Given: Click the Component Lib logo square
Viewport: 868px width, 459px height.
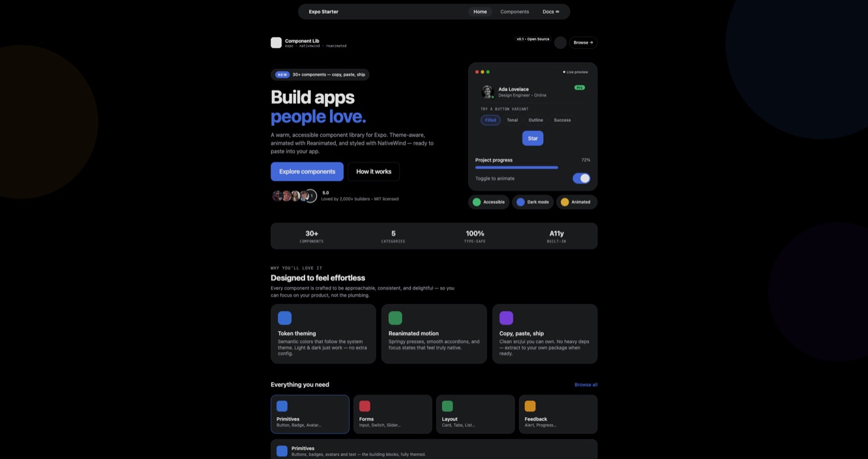Looking at the screenshot, I should pos(276,42).
